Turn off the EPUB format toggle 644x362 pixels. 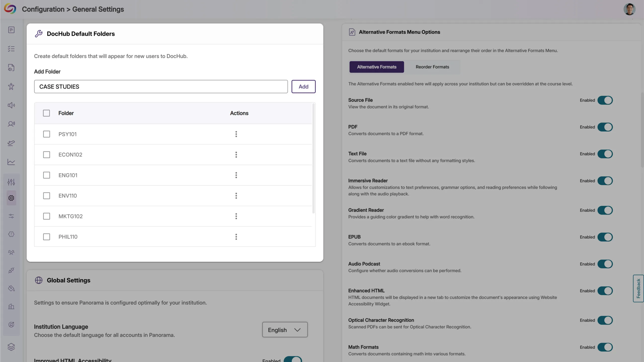tap(605, 237)
